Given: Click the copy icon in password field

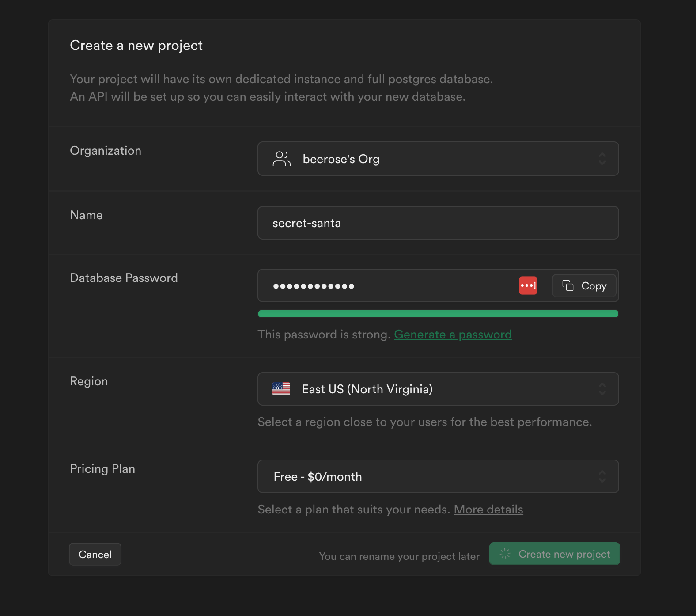Looking at the screenshot, I should [567, 285].
